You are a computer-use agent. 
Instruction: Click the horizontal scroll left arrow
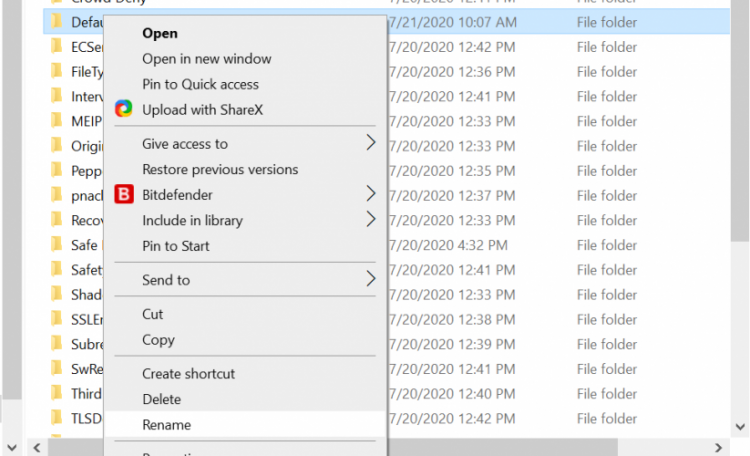(36, 448)
